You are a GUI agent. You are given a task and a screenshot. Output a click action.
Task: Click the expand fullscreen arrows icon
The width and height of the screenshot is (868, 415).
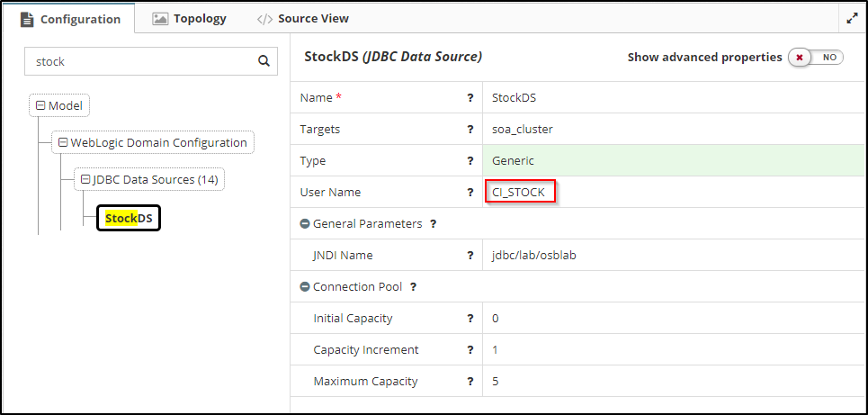852,18
